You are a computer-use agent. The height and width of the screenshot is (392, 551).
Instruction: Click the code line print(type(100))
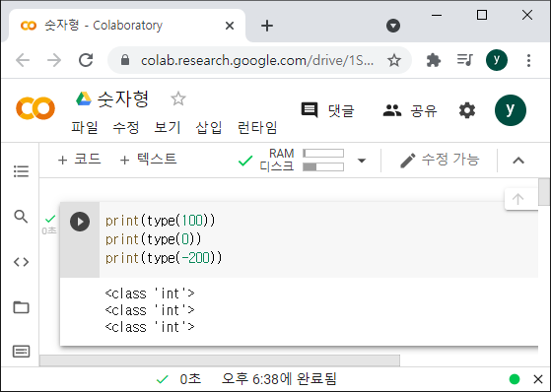coord(161,221)
